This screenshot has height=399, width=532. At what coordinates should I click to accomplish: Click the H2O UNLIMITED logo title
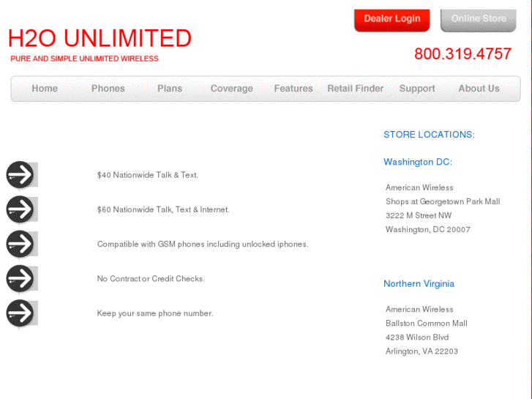100,38
